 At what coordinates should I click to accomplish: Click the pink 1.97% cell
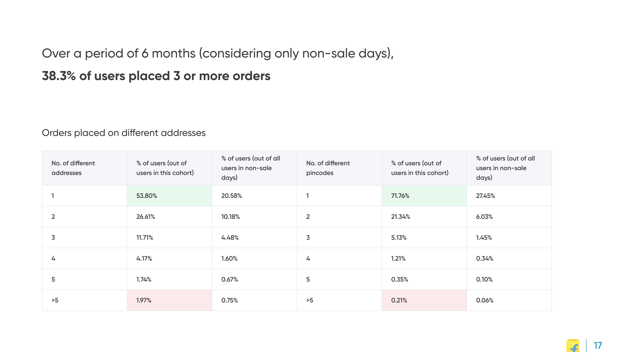pyautogui.click(x=169, y=300)
